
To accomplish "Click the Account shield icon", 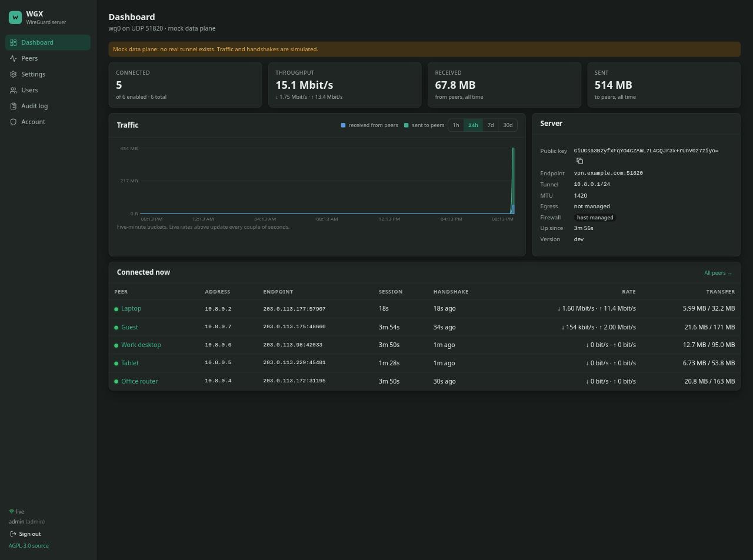I will 13,122.
